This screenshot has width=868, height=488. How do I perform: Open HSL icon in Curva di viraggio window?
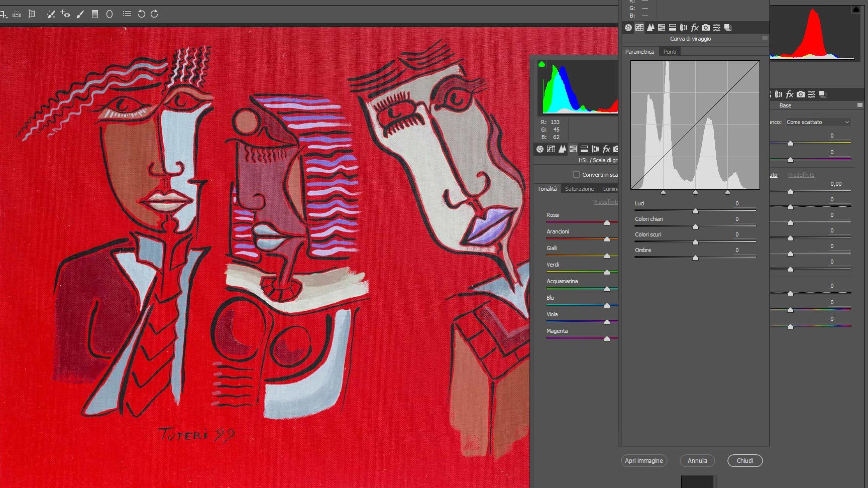tap(662, 28)
